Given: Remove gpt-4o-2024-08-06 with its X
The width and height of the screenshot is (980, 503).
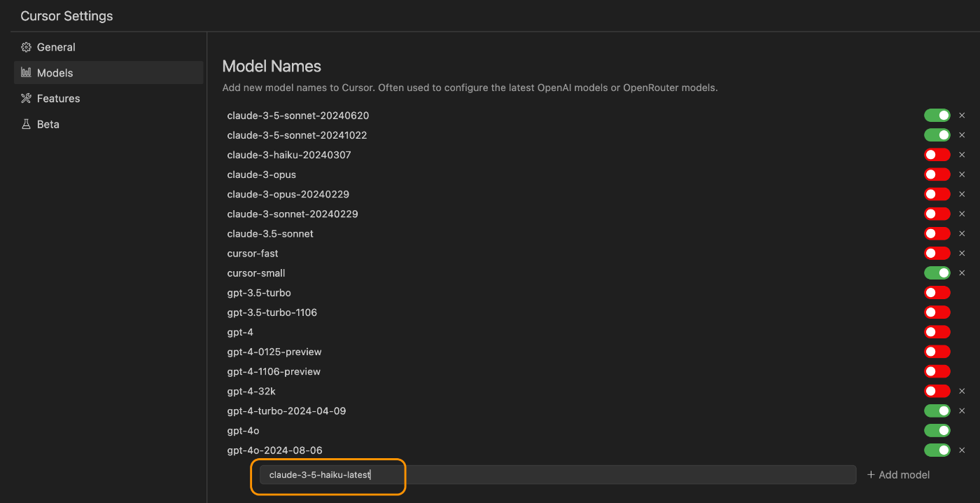Looking at the screenshot, I should point(962,450).
